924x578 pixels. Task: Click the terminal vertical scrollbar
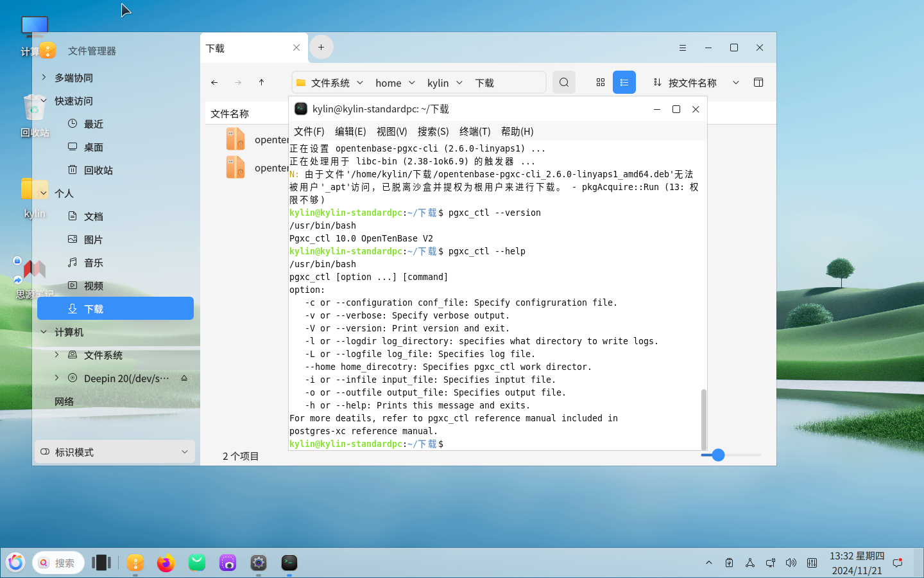click(x=703, y=419)
